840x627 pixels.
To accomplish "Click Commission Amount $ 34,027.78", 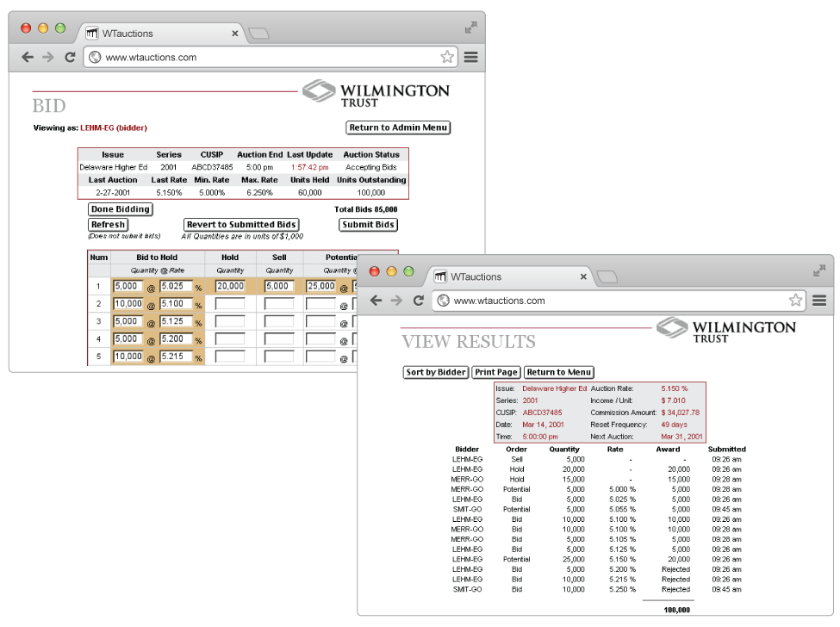I will 680,413.
